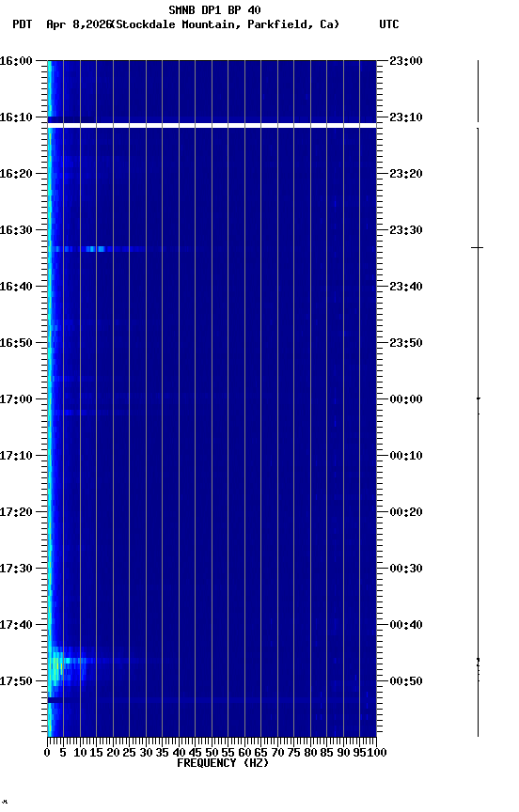The height and width of the screenshot is (812, 519).
Task: Click the 16:00 PDT time label
Action: pyautogui.click(x=16, y=60)
